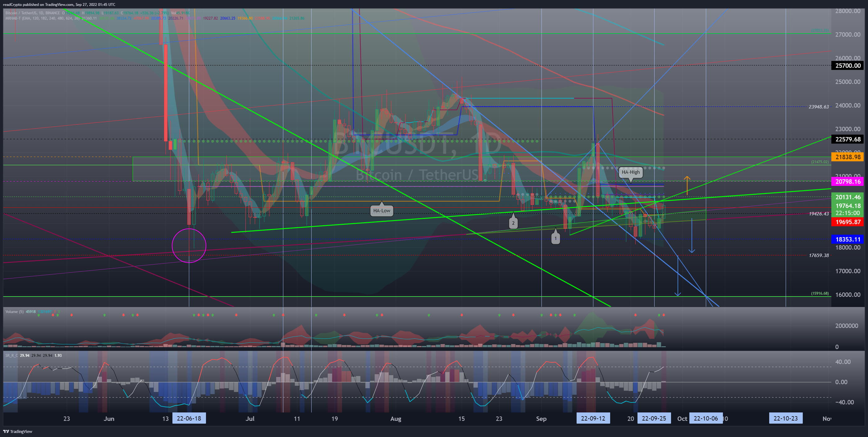
Task: Click the 22-10-06 date marker
Action: (x=706, y=418)
